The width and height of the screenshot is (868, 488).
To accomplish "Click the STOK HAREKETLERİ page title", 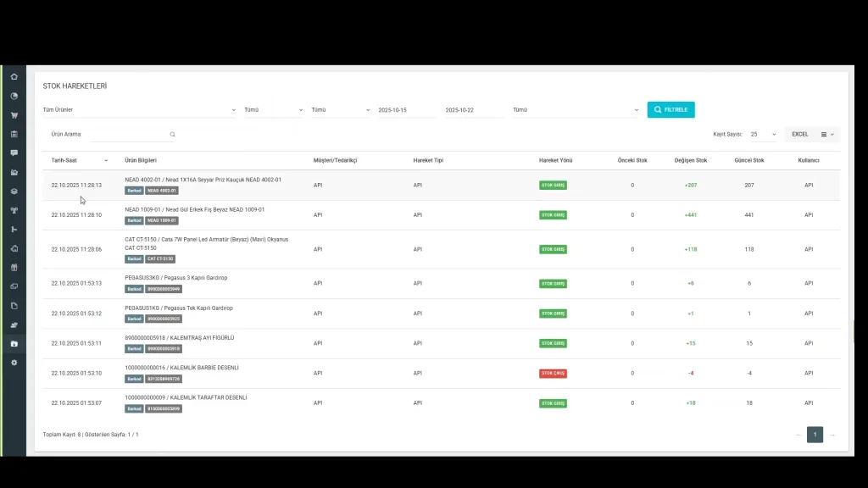I will coord(75,86).
